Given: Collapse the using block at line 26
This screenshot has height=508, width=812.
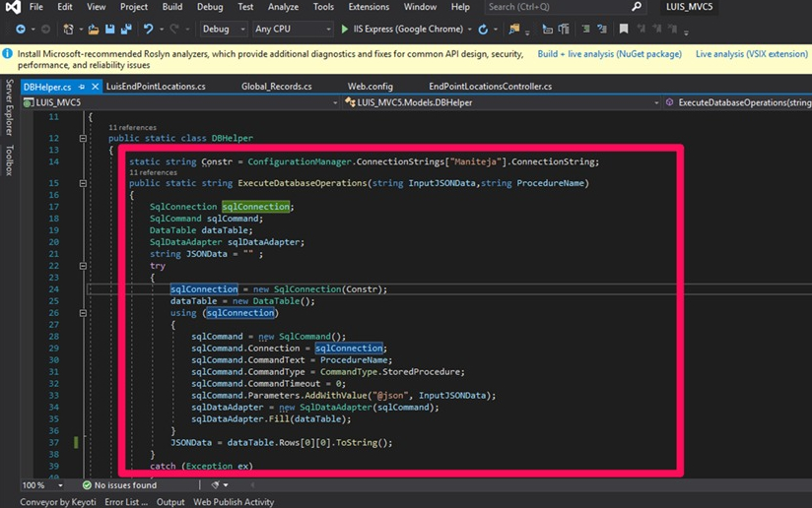Looking at the screenshot, I should tap(83, 313).
